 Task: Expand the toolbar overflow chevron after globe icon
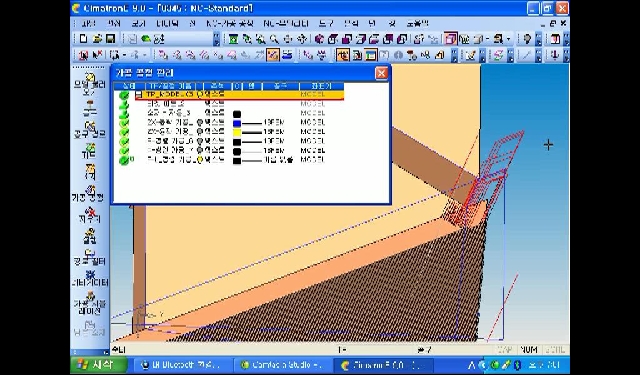click(x=216, y=39)
